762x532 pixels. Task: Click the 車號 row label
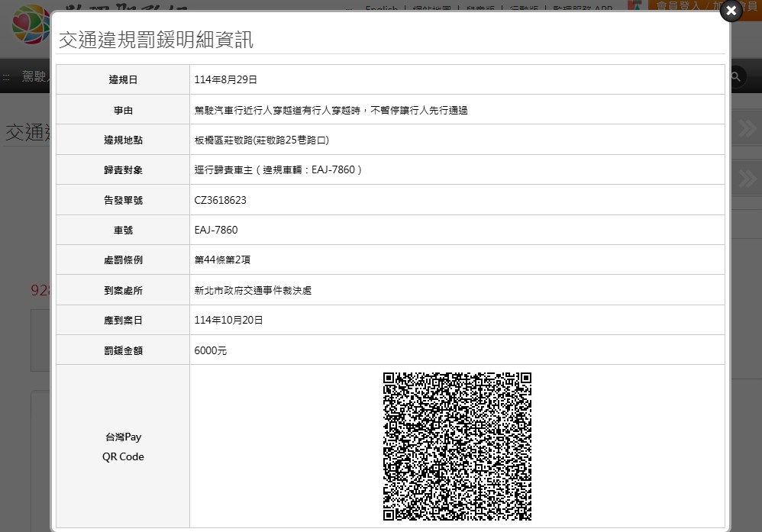123,231
